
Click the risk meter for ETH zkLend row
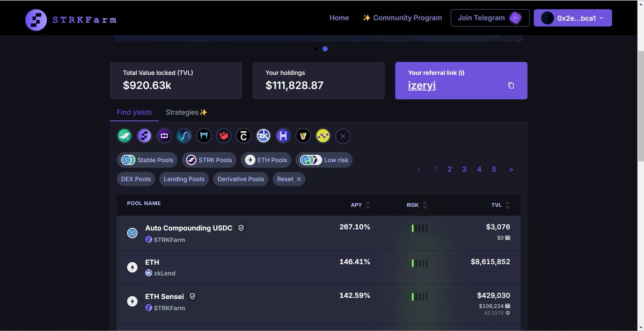click(420, 263)
